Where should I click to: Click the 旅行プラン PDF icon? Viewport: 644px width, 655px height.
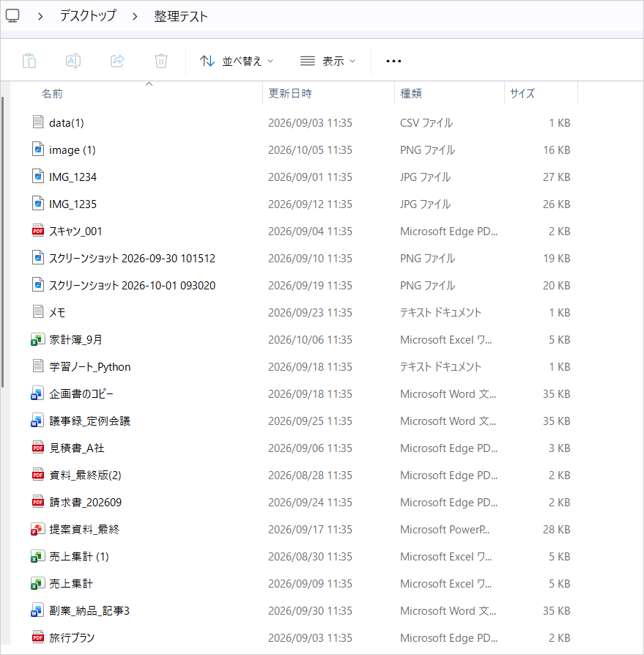[38, 637]
